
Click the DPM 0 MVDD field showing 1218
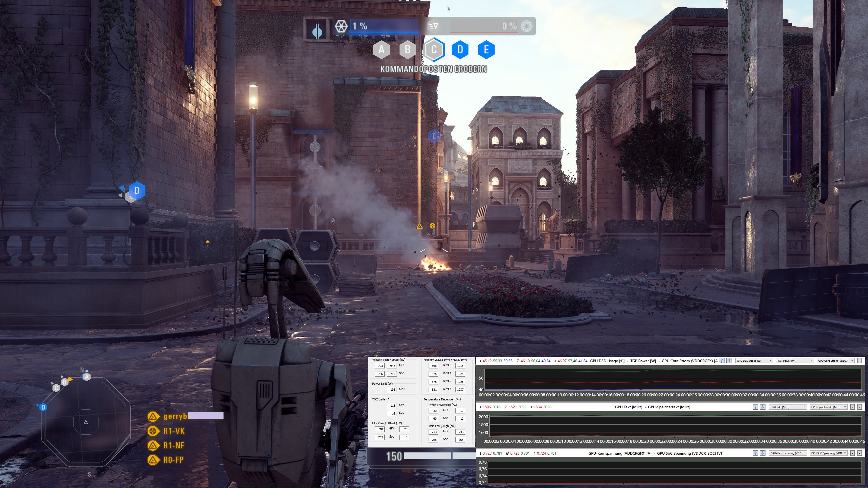pos(460,366)
